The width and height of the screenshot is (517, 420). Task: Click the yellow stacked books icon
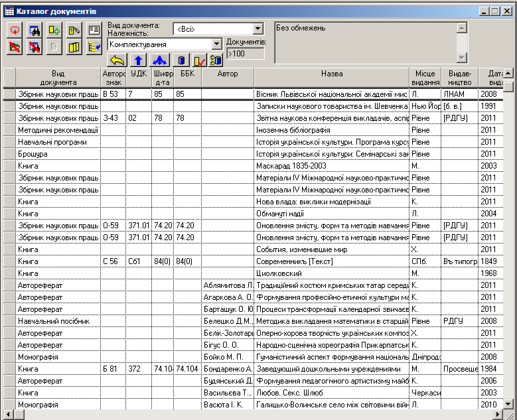click(x=74, y=47)
